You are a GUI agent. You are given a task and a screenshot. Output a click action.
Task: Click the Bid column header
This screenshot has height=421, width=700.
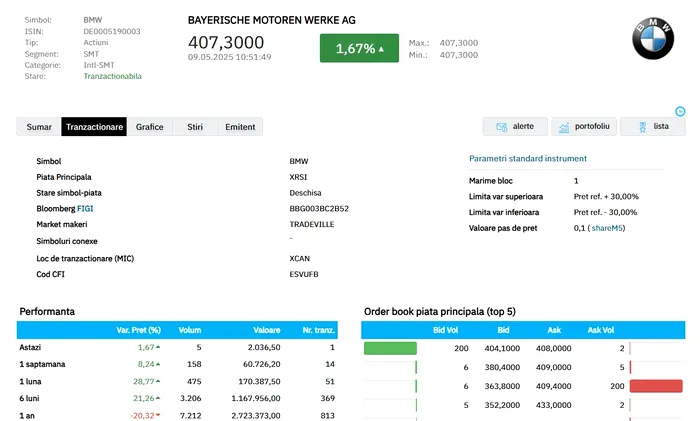(503, 330)
